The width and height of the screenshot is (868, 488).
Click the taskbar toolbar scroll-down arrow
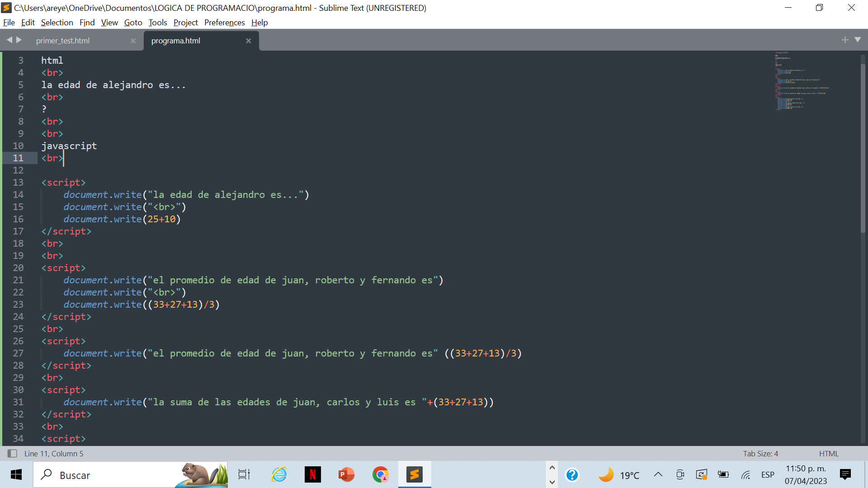552,482
